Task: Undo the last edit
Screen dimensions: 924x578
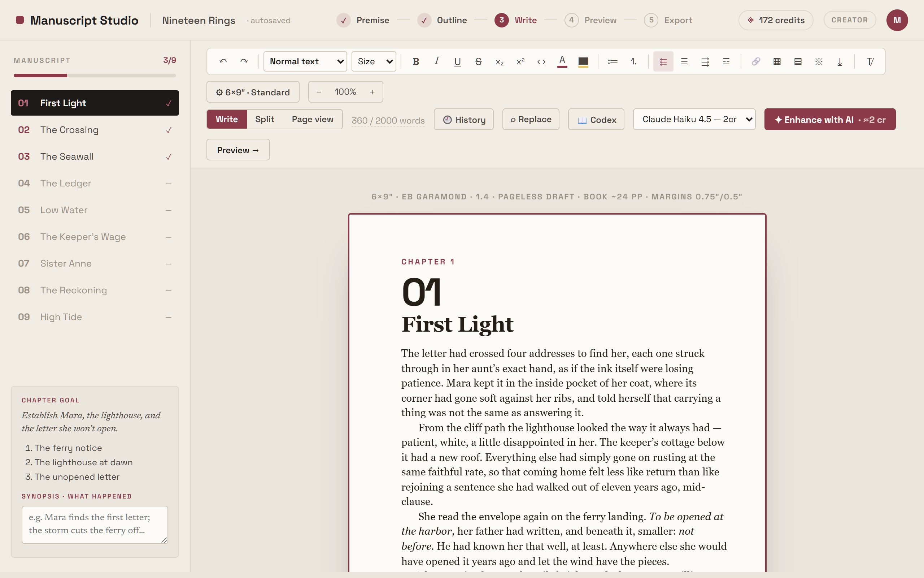Action: (223, 61)
